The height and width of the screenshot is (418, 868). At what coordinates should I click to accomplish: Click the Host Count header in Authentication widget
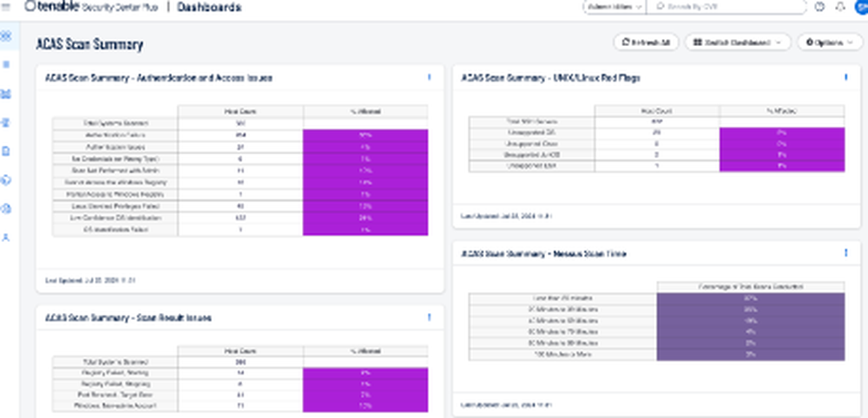pyautogui.click(x=240, y=112)
